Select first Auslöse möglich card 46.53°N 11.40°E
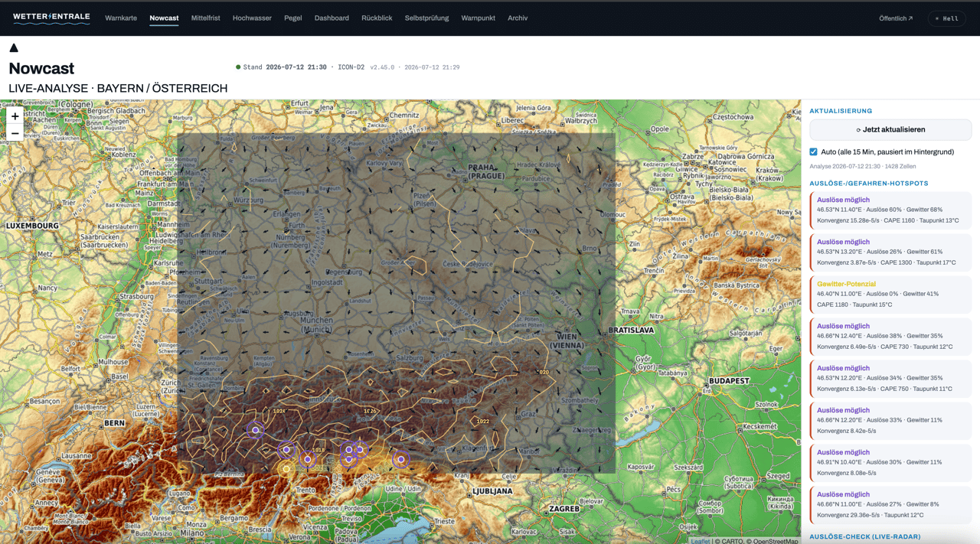The width and height of the screenshot is (980, 544). point(890,210)
